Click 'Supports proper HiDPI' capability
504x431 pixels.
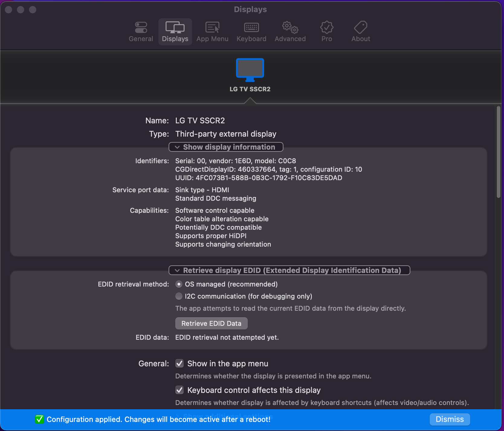pos(211,236)
